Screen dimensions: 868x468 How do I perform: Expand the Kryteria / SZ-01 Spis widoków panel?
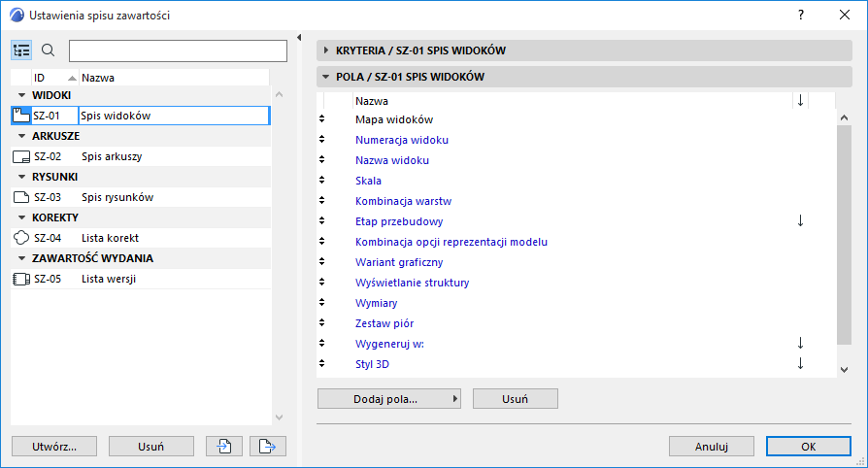click(x=324, y=50)
